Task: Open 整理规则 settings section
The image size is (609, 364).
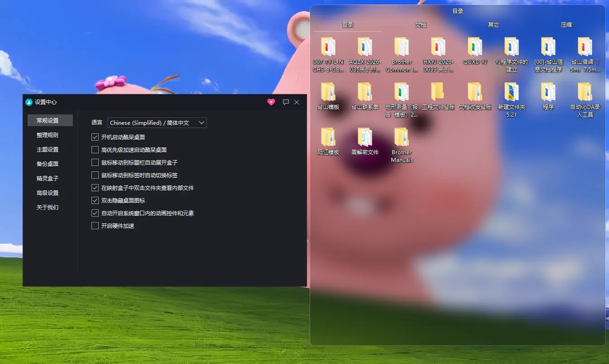Action: (48, 135)
